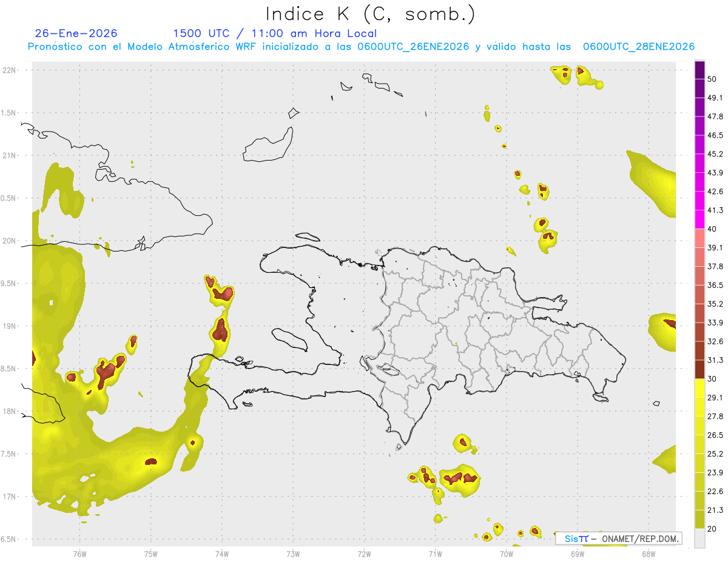Click the '0.5N' latitude label
Viewport: 728px width, 562px height.
coord(8,198)
